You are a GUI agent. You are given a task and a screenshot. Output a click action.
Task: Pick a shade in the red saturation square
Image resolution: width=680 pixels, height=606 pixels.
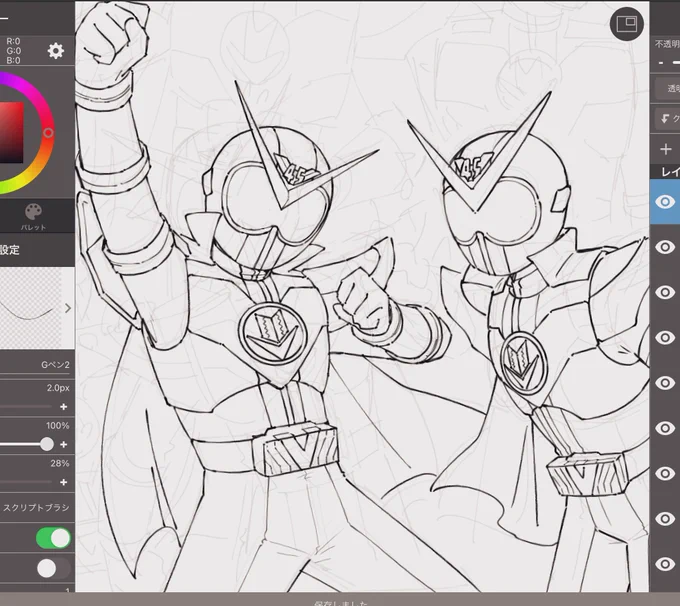[12, 133]
